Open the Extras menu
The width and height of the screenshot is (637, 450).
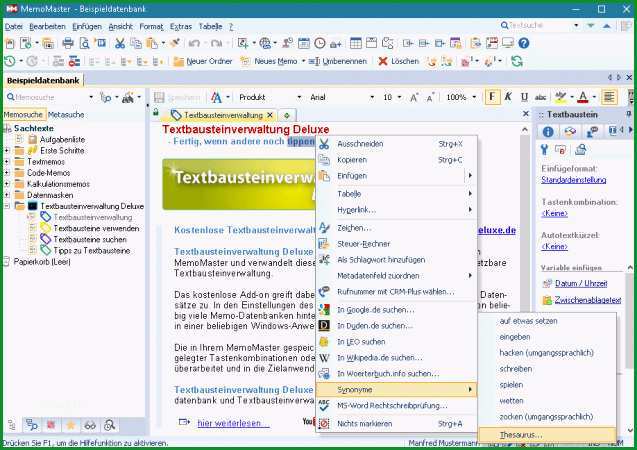coord(181,26)
